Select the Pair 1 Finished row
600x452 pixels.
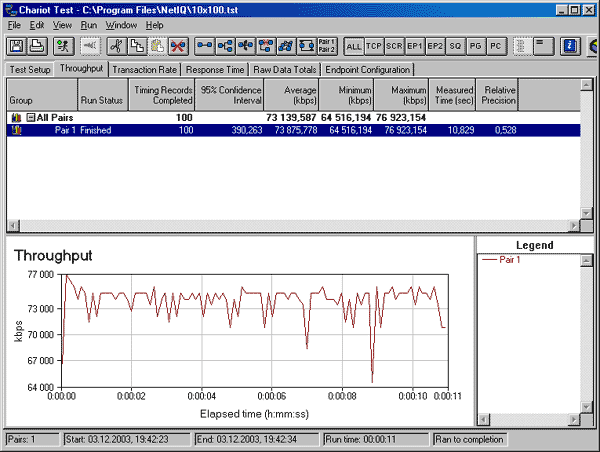[293, 130]
